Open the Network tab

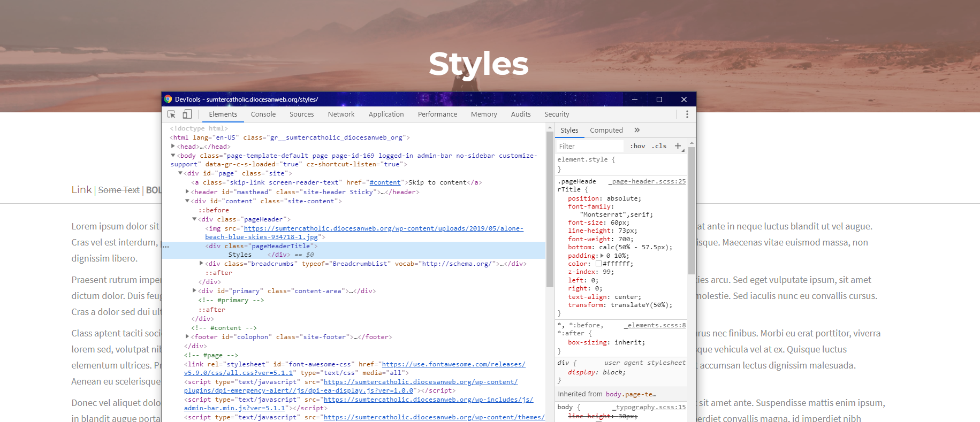pos(341,114)
